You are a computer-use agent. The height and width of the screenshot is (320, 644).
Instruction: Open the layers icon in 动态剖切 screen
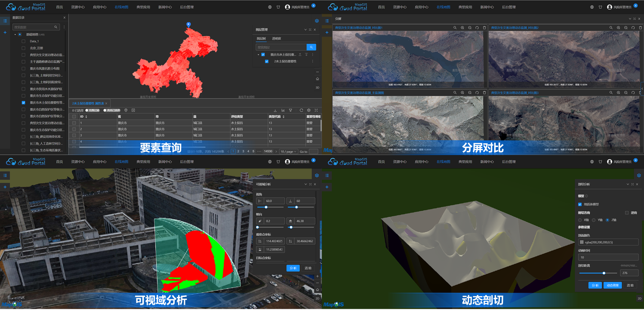pos(639,175)
